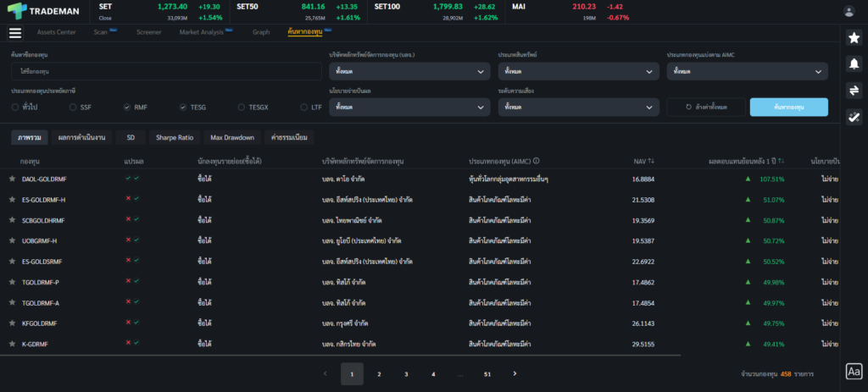868x392 pixels.
Task: Star the TGOLDRMF-A fund
Action: point(12,302)
